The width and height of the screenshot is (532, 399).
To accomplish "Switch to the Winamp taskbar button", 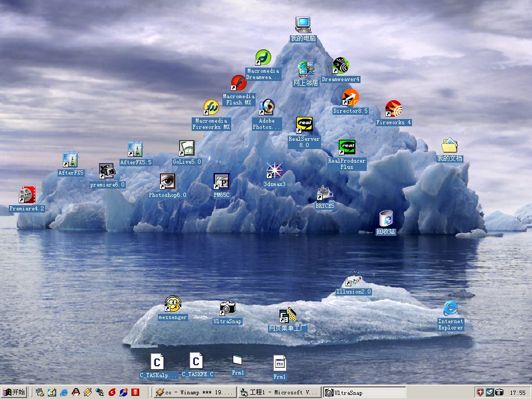I will tap(194, 392).
